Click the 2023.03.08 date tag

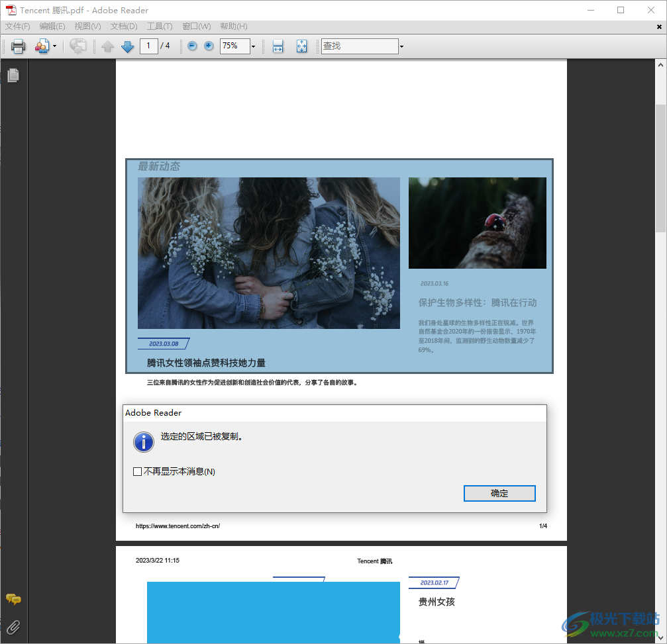click(164, 344)
